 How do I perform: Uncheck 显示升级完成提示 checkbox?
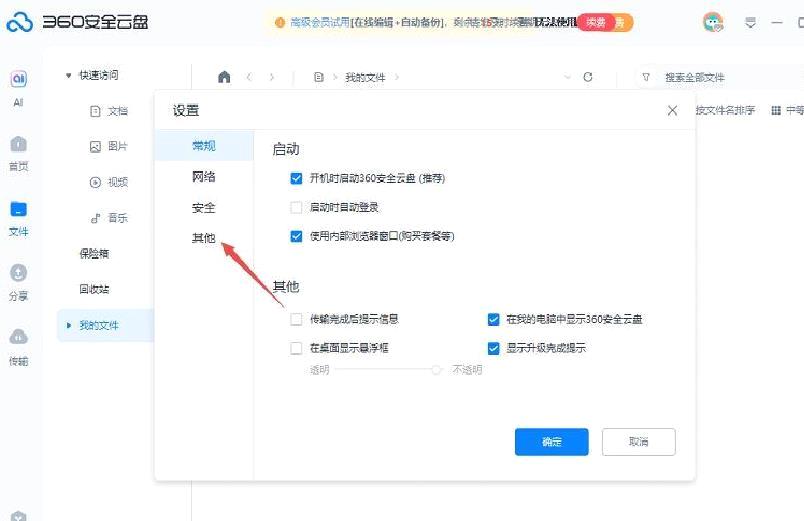pos(493,348)
